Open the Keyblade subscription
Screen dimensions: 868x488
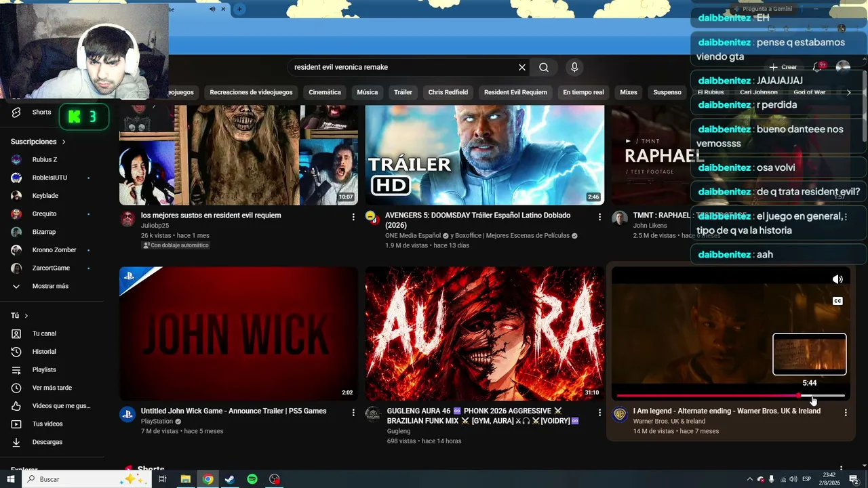coord(45,196)
